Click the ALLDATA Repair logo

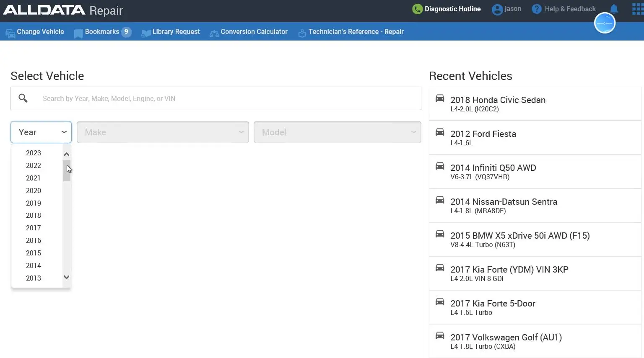click(x=63, y=10)
